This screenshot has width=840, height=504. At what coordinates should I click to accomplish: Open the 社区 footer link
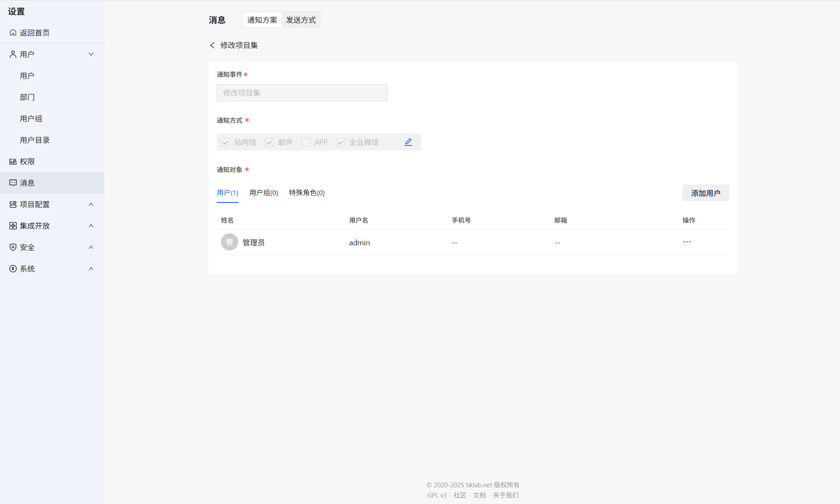[x=460, y=495]
